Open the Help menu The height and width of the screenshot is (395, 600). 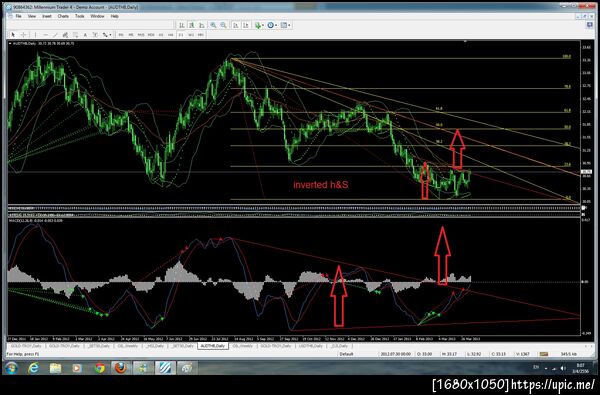point(114,16)
